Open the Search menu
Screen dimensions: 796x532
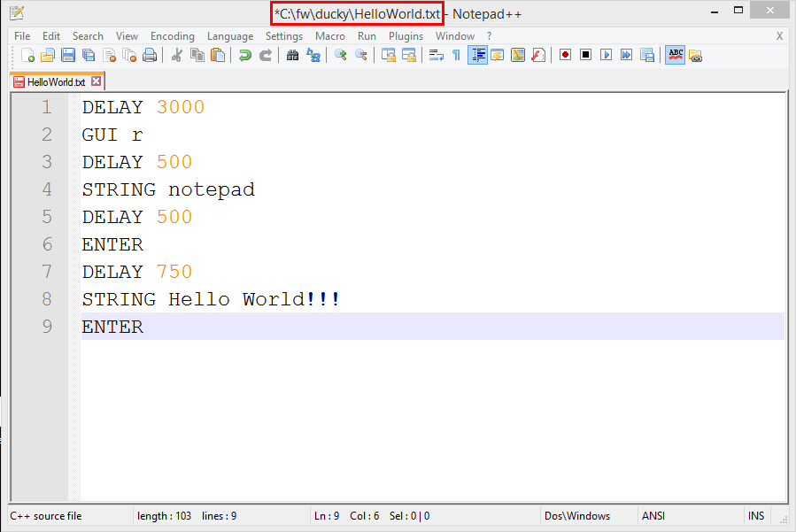[88, 36]
